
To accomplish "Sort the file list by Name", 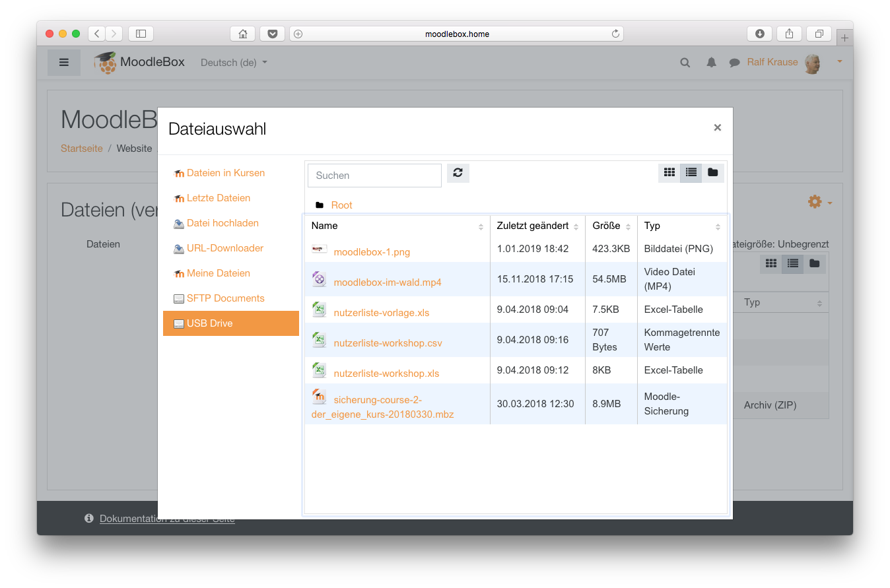I will pos(397,226).
